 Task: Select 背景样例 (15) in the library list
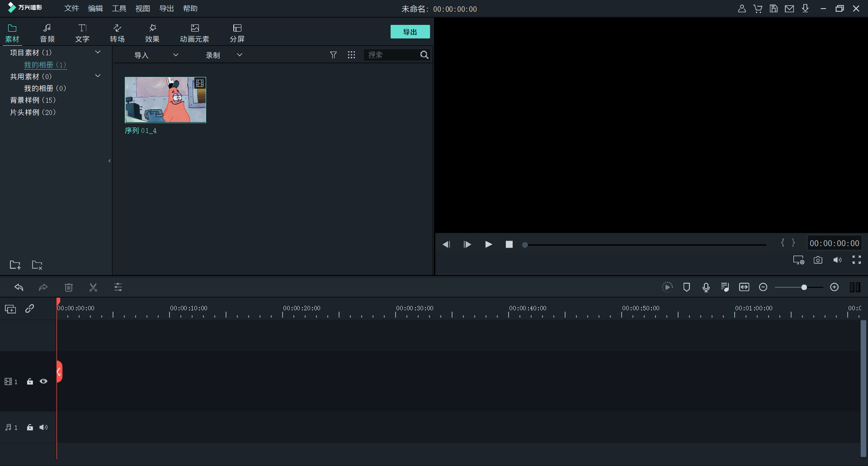click(x=33, y=100)
